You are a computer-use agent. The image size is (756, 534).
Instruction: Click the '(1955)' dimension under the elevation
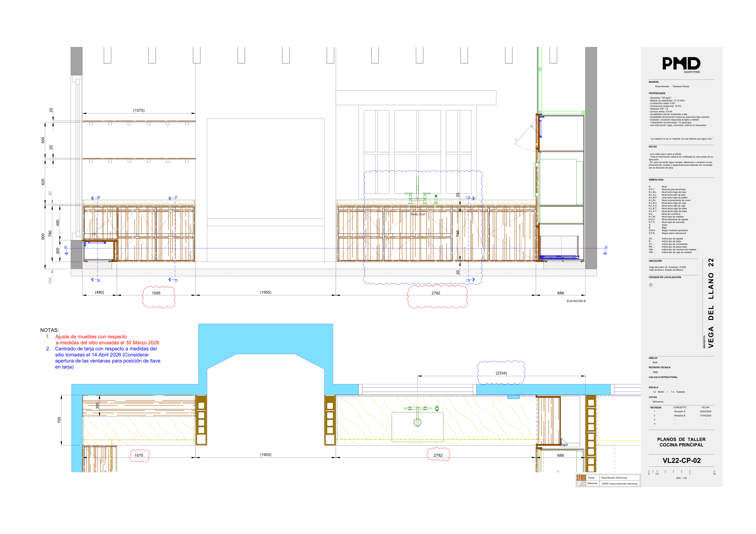[x=266, y=292]
